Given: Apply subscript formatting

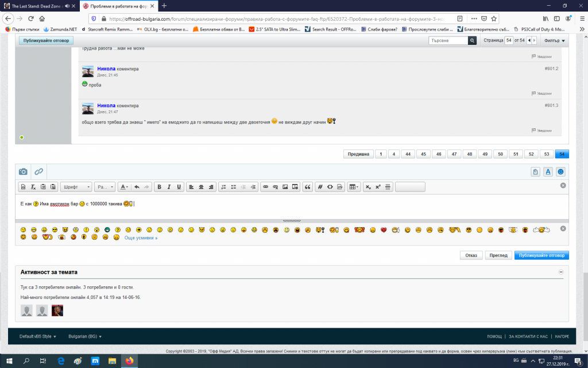Looking at the screenshot, I should (368, 187).
